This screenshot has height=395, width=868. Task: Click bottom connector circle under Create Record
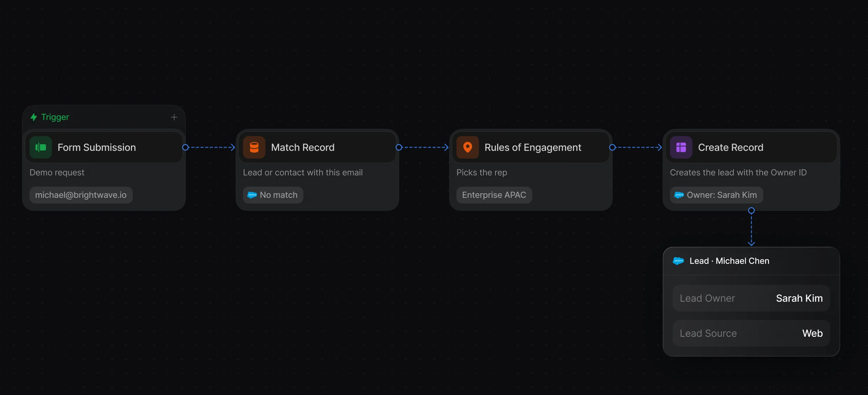coord(751,210)
